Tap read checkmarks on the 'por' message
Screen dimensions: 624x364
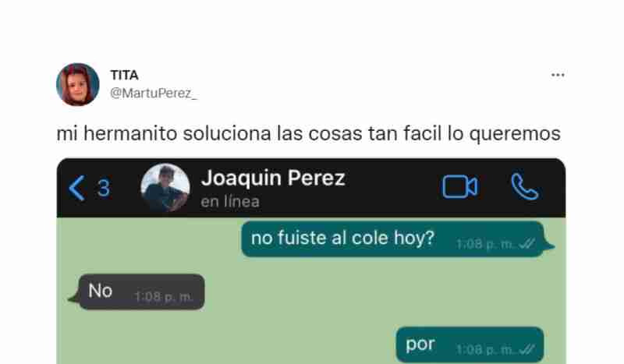(527, 349)
